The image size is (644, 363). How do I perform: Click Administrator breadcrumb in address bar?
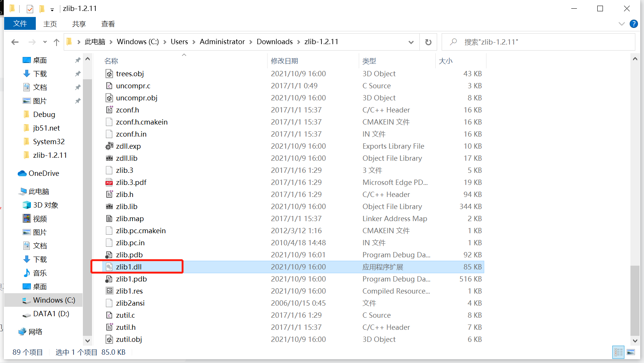[222, 42]
